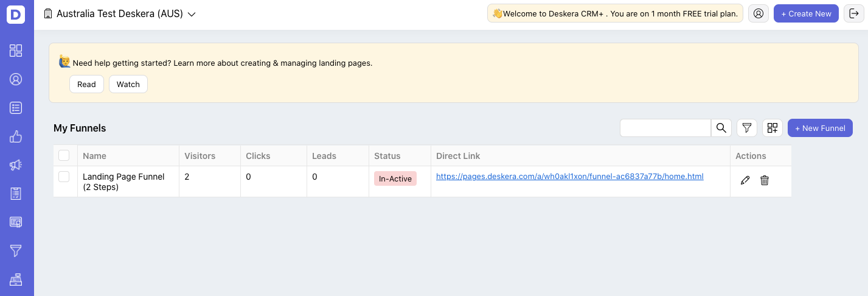Open the megaphone campaigns icon in sidebar
The height and width of the screenshot is (296, 868).
tap(16, 165)
